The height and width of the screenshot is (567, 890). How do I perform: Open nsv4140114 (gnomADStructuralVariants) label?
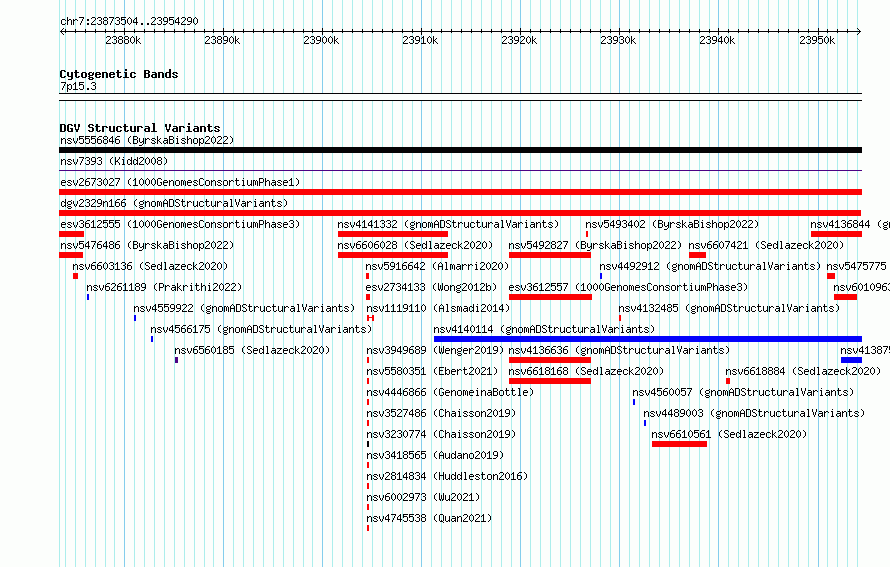544,329
